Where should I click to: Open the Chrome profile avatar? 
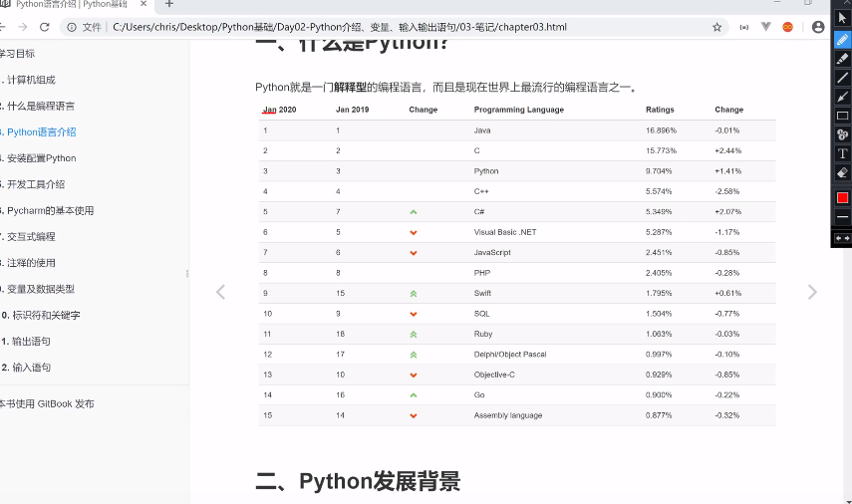(x=818, y=27)
